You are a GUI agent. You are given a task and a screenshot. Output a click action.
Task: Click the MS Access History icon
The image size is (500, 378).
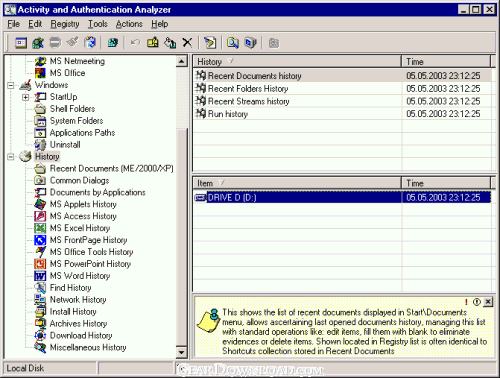(40, 216)
